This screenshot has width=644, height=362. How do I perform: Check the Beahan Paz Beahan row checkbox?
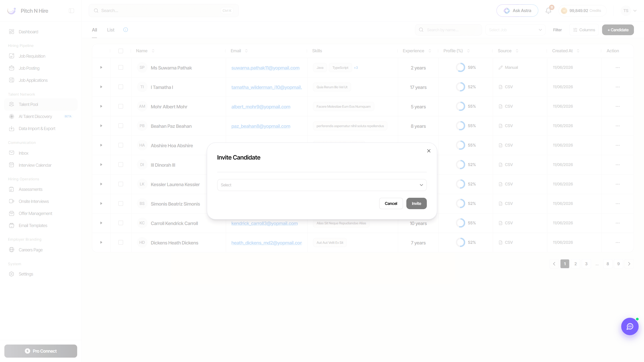tap(121, 126)
